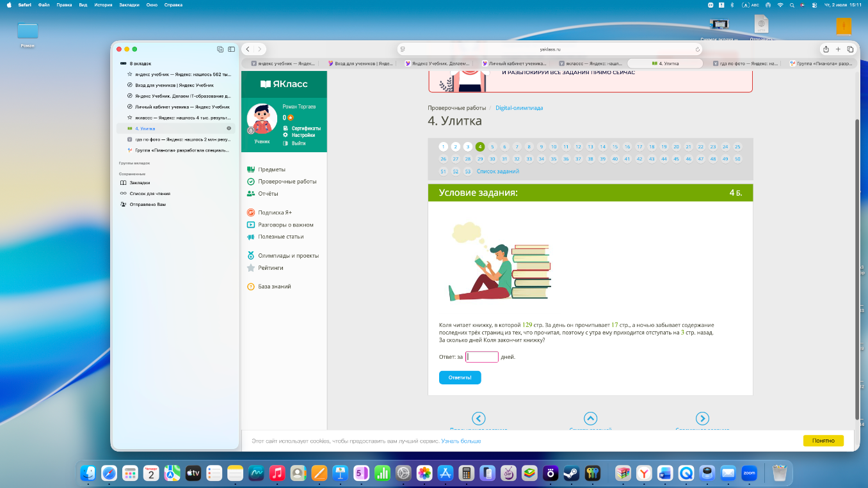Close the '4. Улитка' tab in sidebar
The height and width of the screenshot is (488, 868).
[x=229, y=129]
